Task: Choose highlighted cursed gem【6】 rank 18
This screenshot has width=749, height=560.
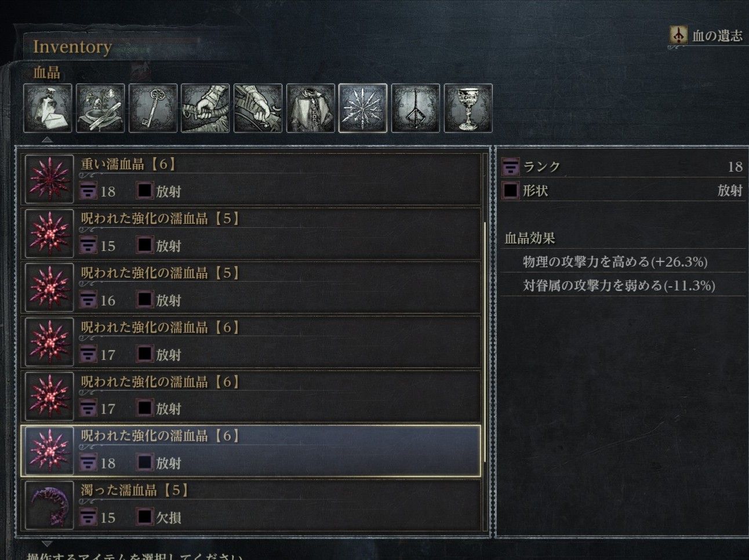Action: [x=251, y=451]
